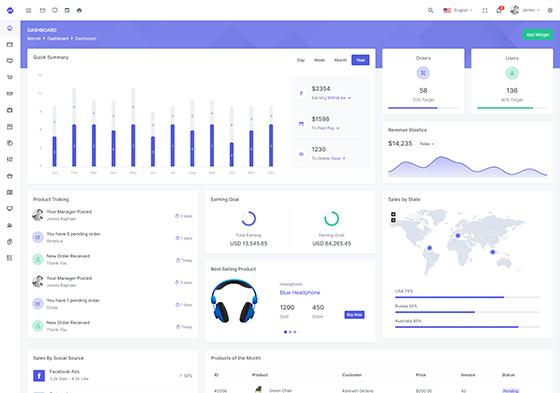The image size is (560, 393).
Task: Open the chat bubble icon in top toolbar
Action: (55, 10)
